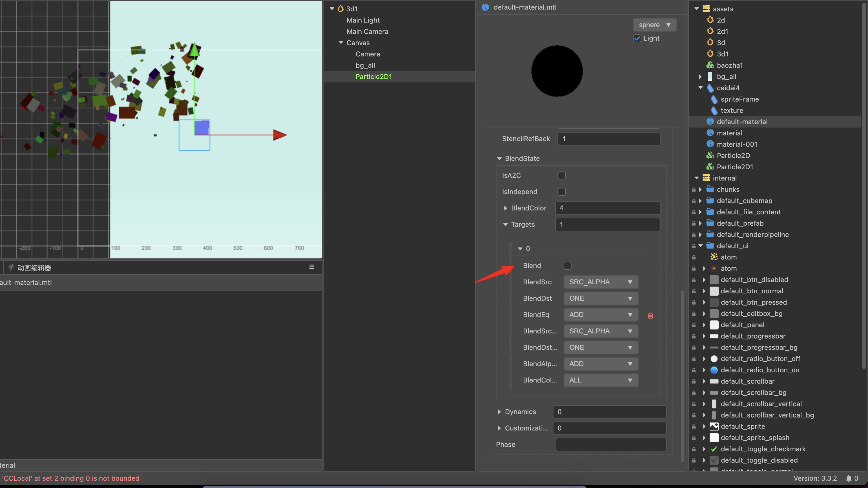The image size is (868, 488).
Task: Expand the Dynamics section
Action: 499,412
